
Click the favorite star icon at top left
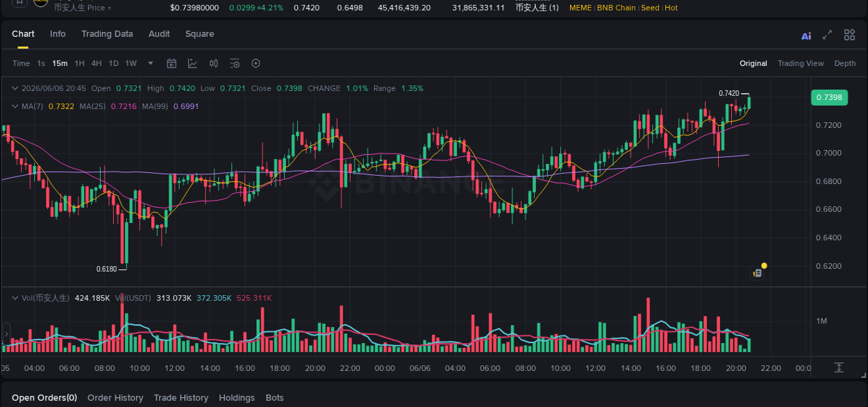pyautogui.click(x=19, y=2)
